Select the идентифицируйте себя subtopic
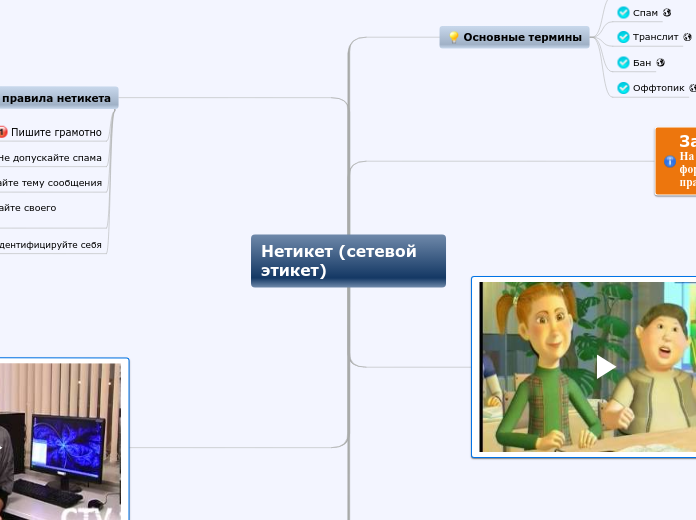This screenshot has height=520, width=696. [x=51, y=245]
